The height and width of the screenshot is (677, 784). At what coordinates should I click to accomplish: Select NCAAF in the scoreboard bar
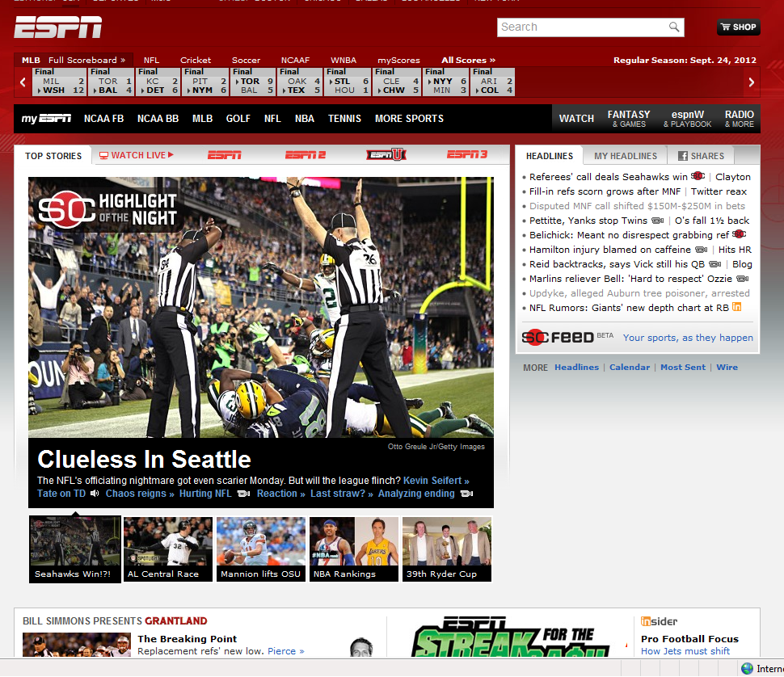(295, 60)
